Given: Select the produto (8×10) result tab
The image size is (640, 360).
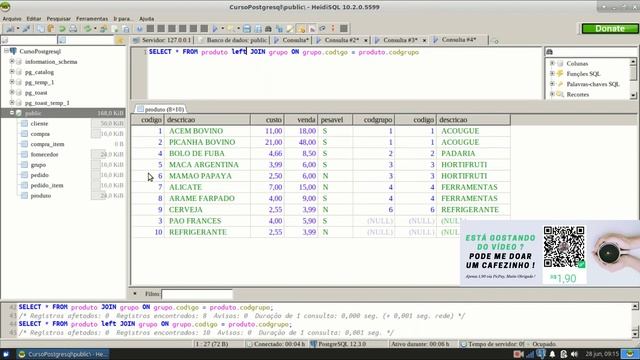Looking at the screenshot, I should point(160,109).
